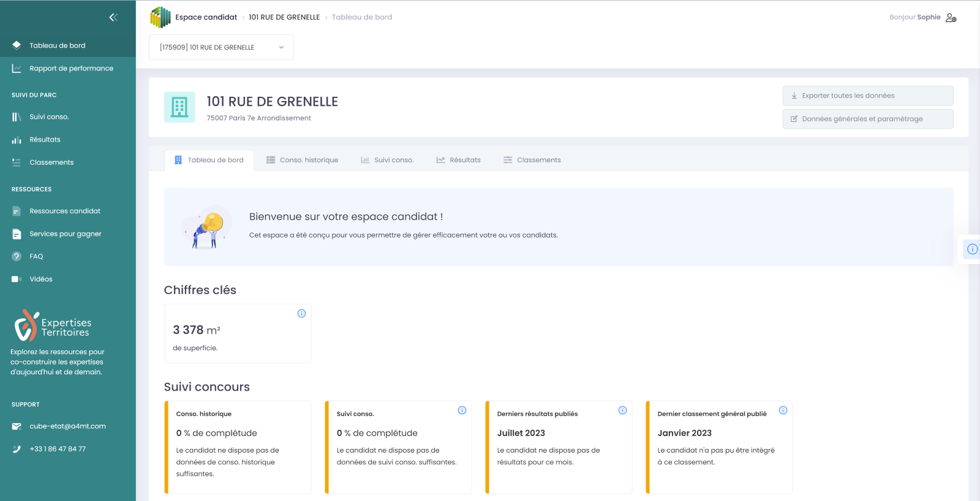Open user account settings icon
The height and width of the screenshot is (501, 980).
pos(951,18)
